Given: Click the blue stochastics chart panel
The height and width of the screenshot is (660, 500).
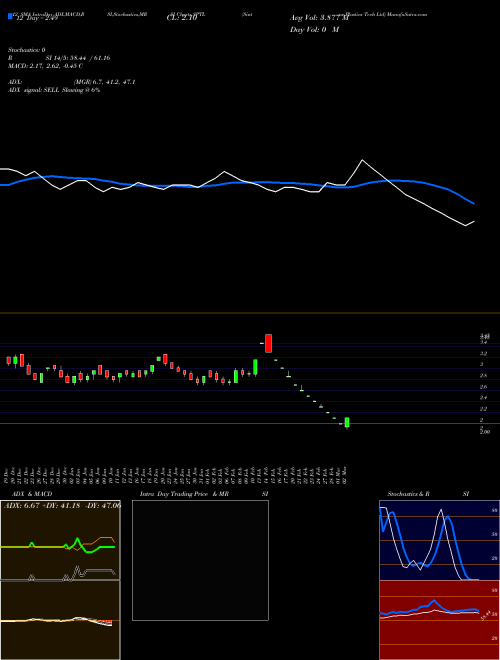Looking at the screenshot, I should [x=439, y=540].
